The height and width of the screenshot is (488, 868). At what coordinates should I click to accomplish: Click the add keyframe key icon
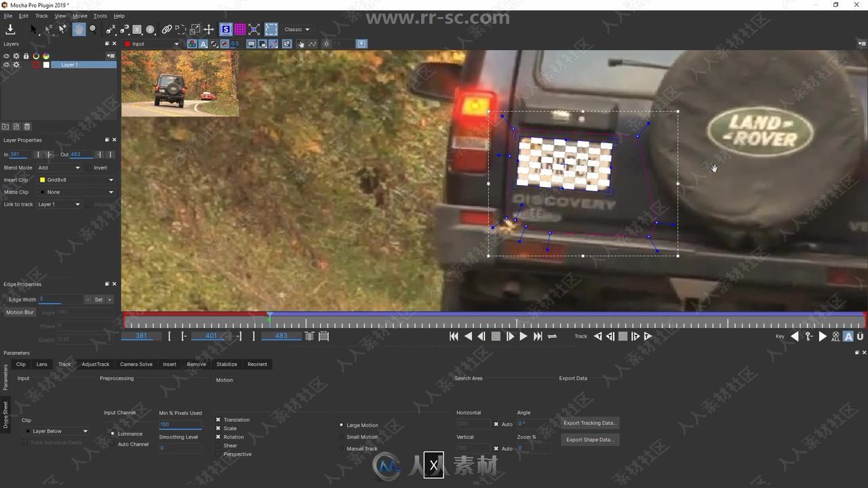(808, 336)
